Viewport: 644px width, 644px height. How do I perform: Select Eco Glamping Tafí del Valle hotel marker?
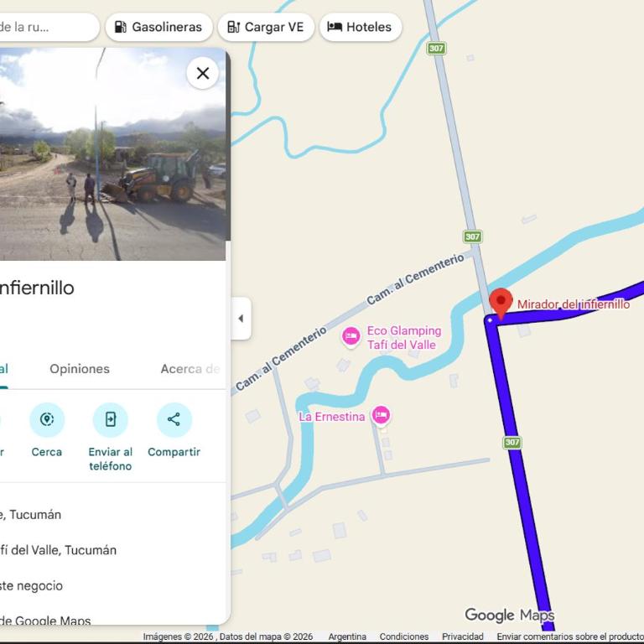(351, 336)
